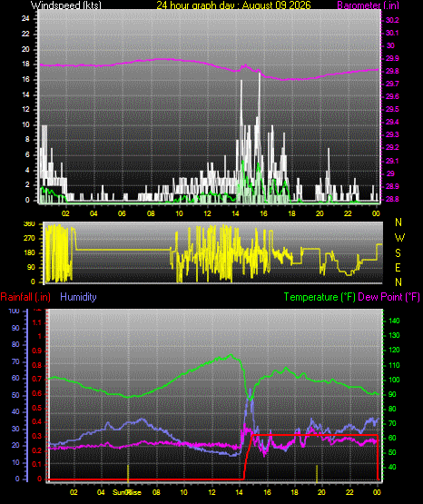Click the 30.2 barometer scale value
This screenshot has height=504, width=423.
(x=392, y=20)
